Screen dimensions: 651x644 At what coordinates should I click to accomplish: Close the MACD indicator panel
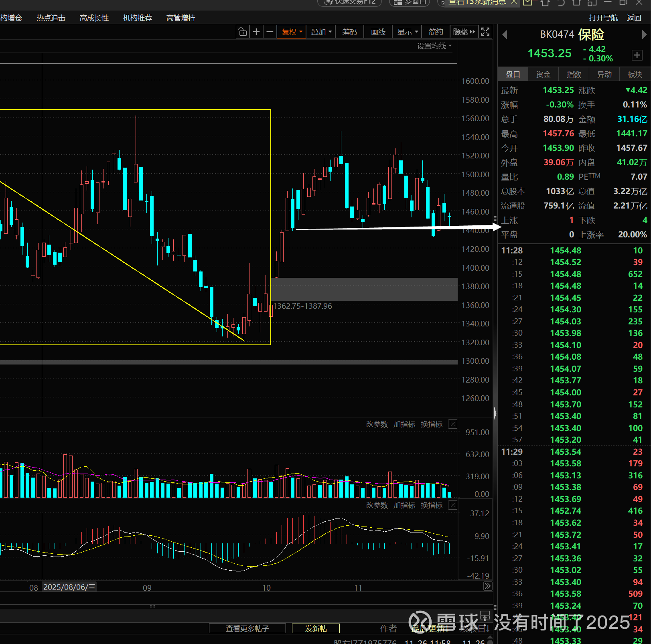pos(452,505)
